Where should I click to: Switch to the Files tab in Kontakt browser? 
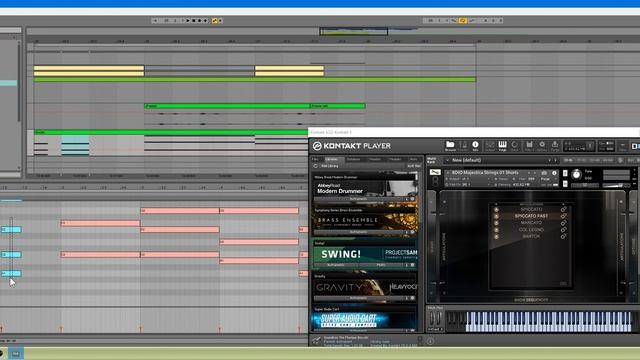[x=315, y=159]
